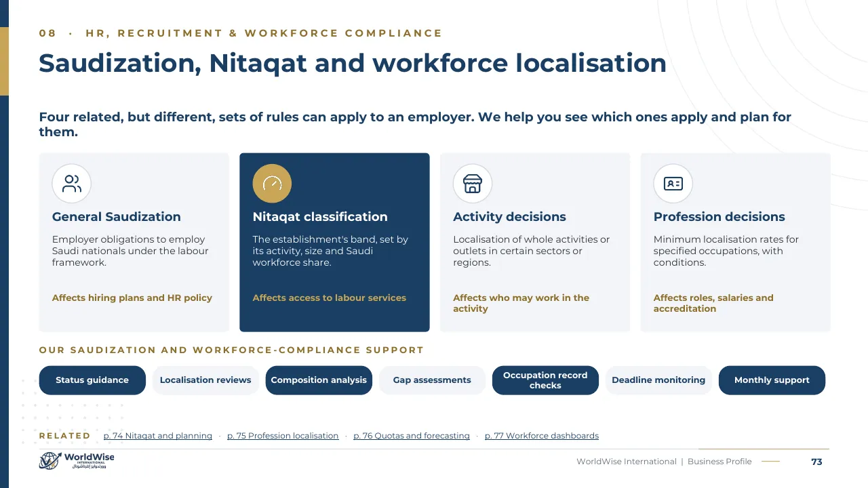Choose the Composition analysis pill

point(319,380)
